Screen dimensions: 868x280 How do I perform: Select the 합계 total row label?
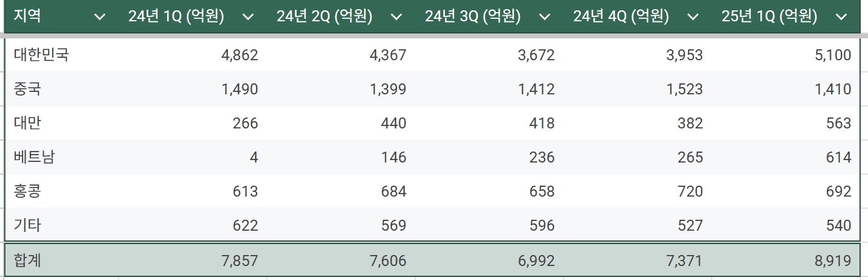(x=27, y=262)
